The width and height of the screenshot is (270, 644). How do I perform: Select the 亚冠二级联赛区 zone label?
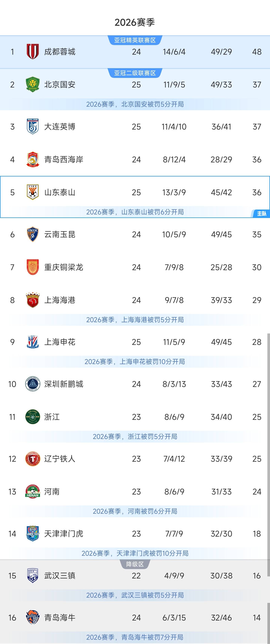click(x=135, y=73)
